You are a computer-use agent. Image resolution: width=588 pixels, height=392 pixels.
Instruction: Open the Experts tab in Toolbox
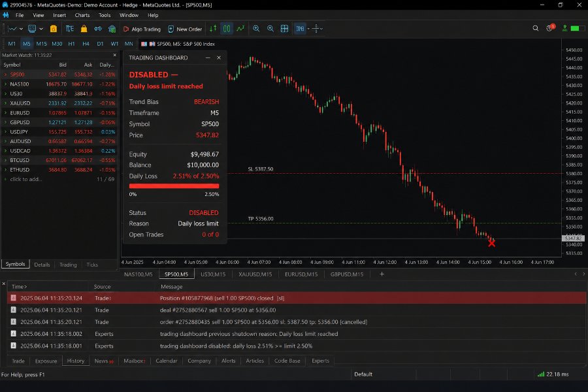pyautogui.click(x=320, y=361)
